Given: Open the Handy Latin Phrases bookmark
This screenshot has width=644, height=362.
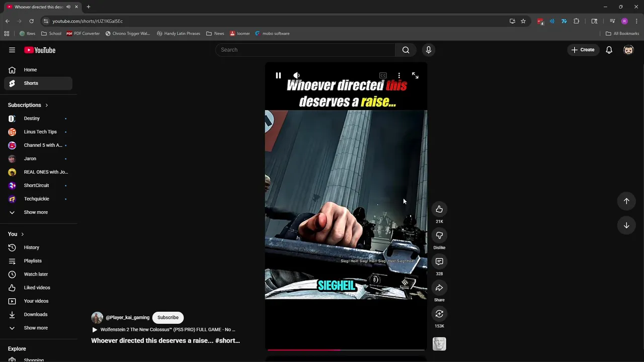Looking at the screenshot, I should [x=179, y=34].
